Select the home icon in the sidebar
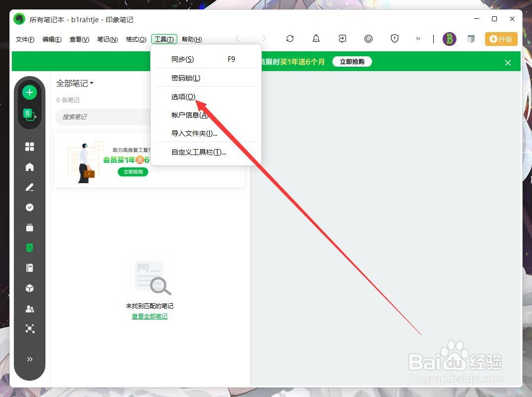The image size is (532, 397). click(x=30, y=167)
